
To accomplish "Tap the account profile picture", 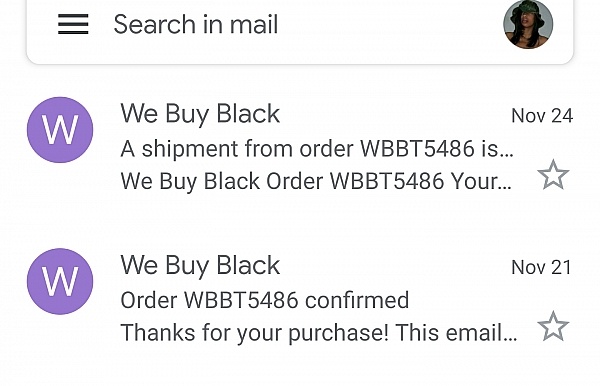I will click(528, 24).
